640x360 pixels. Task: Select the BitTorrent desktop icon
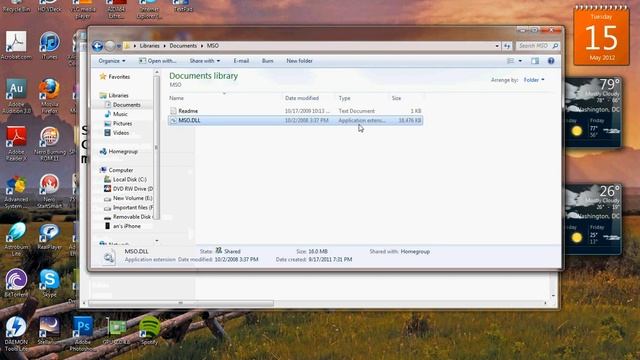coord(16,283)
